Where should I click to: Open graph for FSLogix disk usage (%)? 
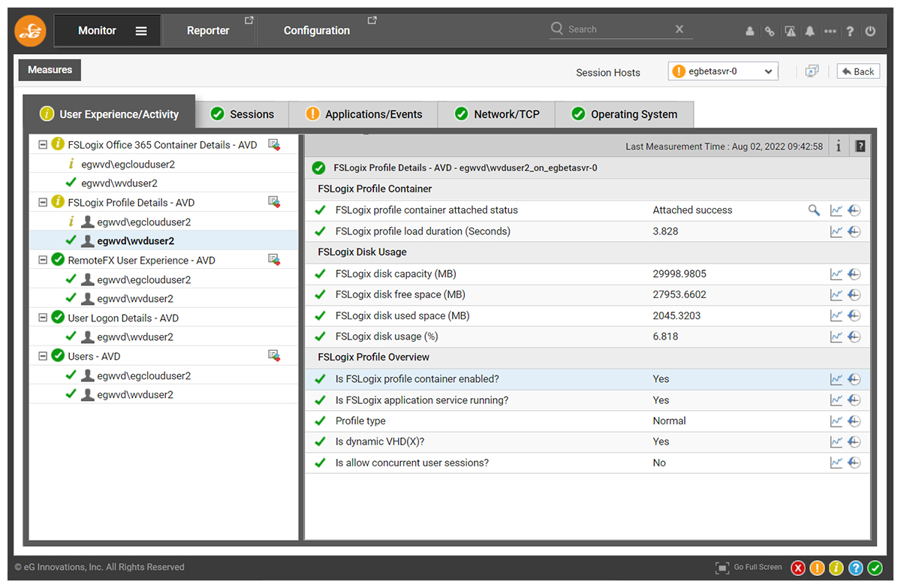coord(836,337)
